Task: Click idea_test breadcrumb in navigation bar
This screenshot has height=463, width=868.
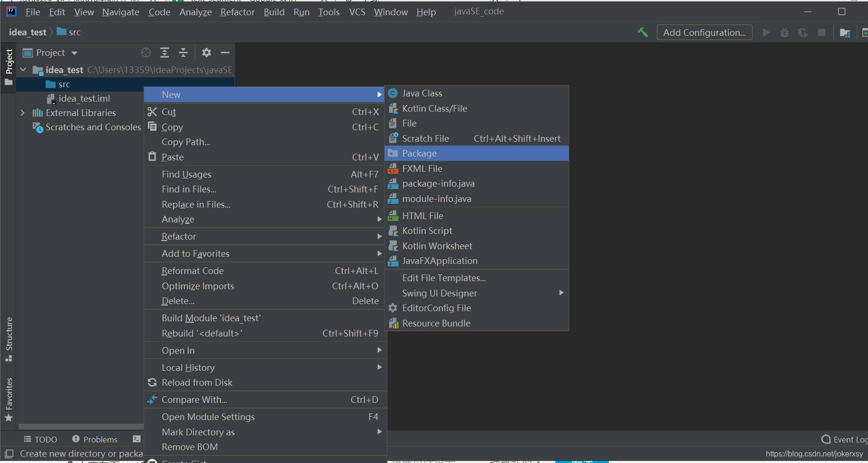Action: [x=28, y=32]
